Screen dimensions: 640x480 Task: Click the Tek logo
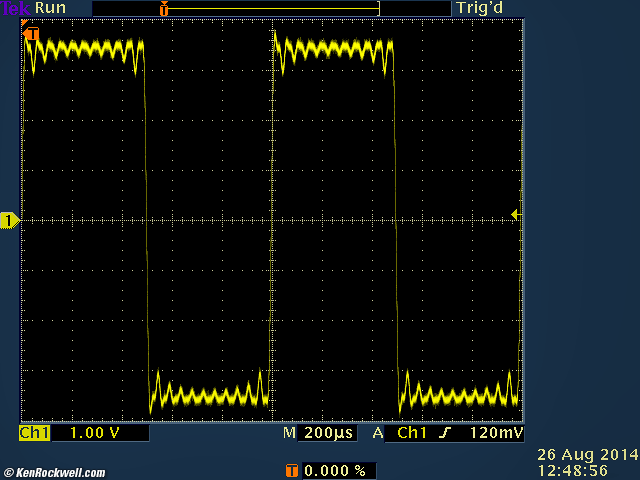coord(16,8)
